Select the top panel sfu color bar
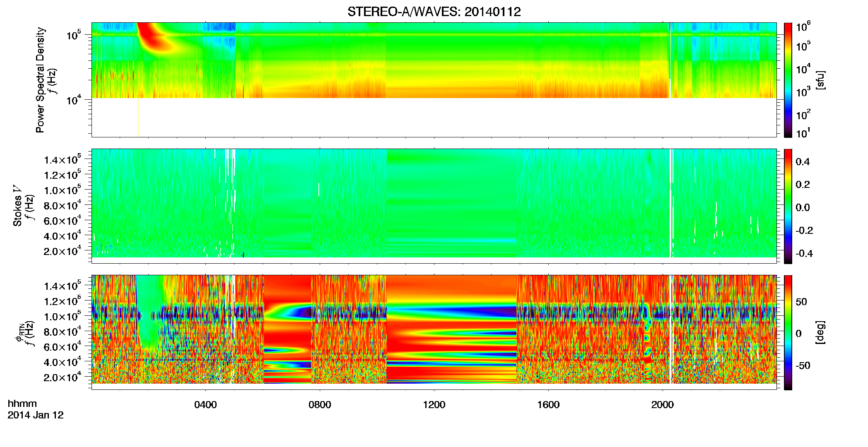The width and height of the screenshot is (868, 447). [x=788, y=80]
